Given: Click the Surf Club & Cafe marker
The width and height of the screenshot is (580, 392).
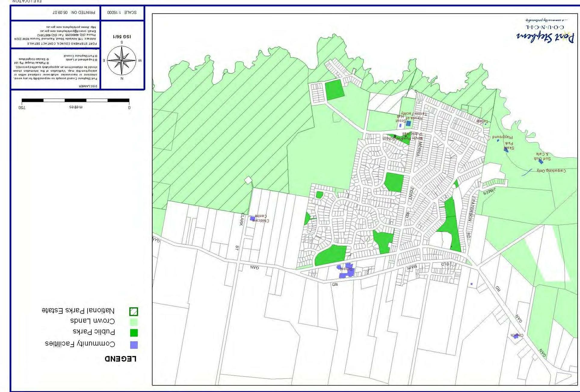Looking at the screenshot, I should pyautogui.click(x=541, y=161).
